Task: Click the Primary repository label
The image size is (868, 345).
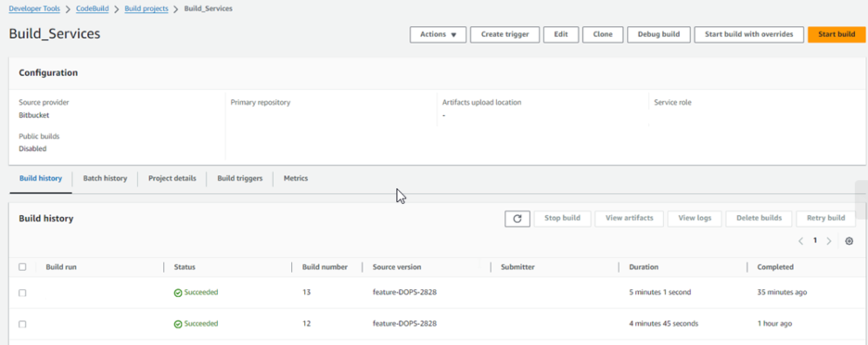Action: [261, 102]
